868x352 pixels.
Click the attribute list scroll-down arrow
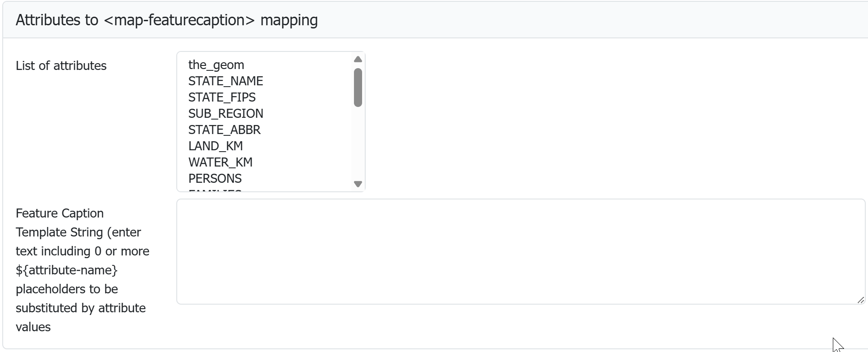tap(358, 184)
